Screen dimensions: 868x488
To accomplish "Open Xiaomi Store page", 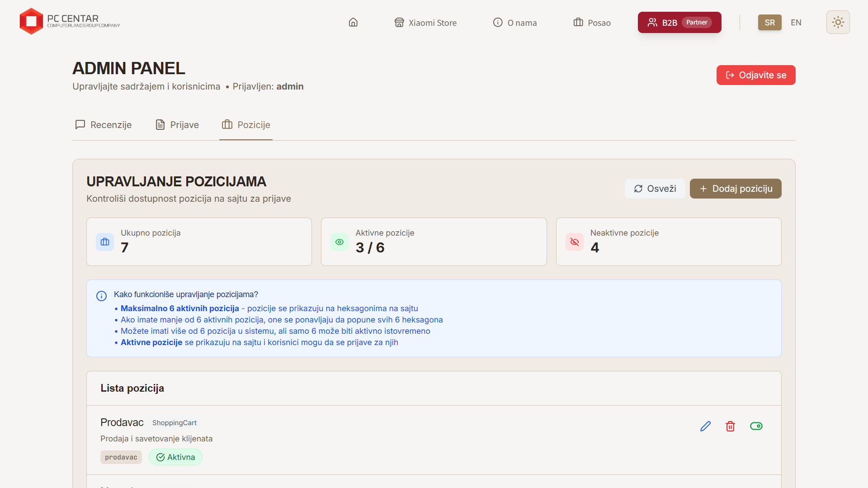I will pyautogui.click(x=425, y=23).
